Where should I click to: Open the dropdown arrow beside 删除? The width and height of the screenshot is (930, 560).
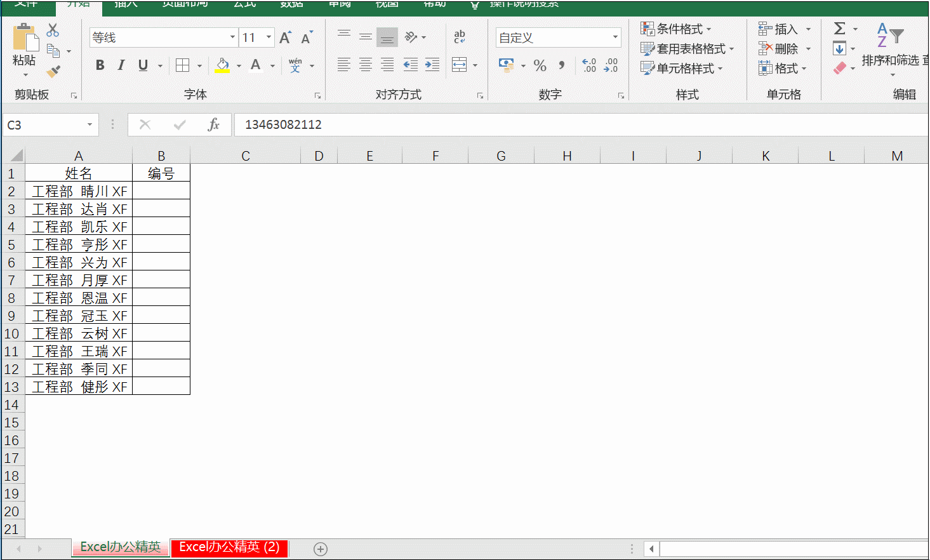pyautogui.click(x=808, y=49)
